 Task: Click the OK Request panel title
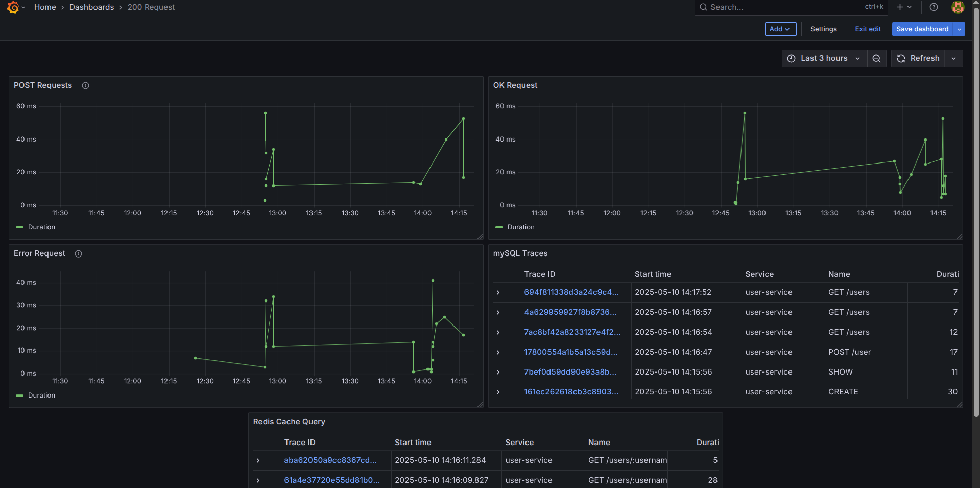coord(515,85)
